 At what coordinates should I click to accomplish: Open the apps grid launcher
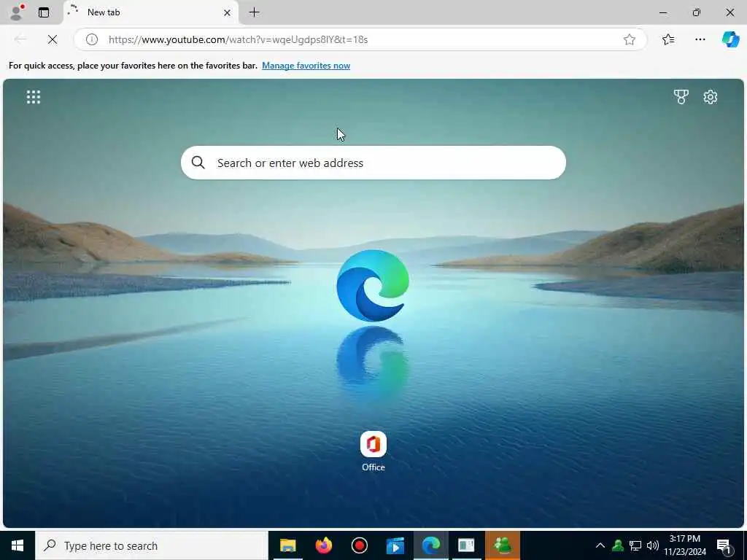[x=34, y=97]
